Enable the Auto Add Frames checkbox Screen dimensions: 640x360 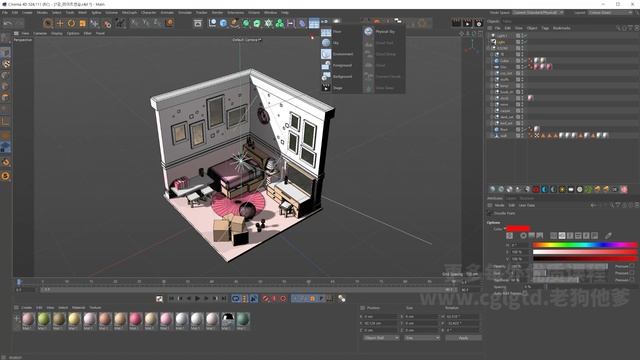click(524, 293)
